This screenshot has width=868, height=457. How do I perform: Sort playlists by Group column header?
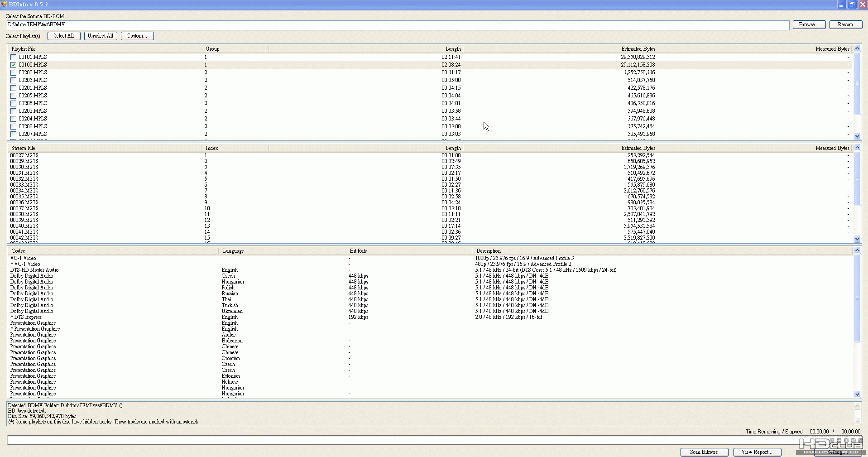[235, 49]
